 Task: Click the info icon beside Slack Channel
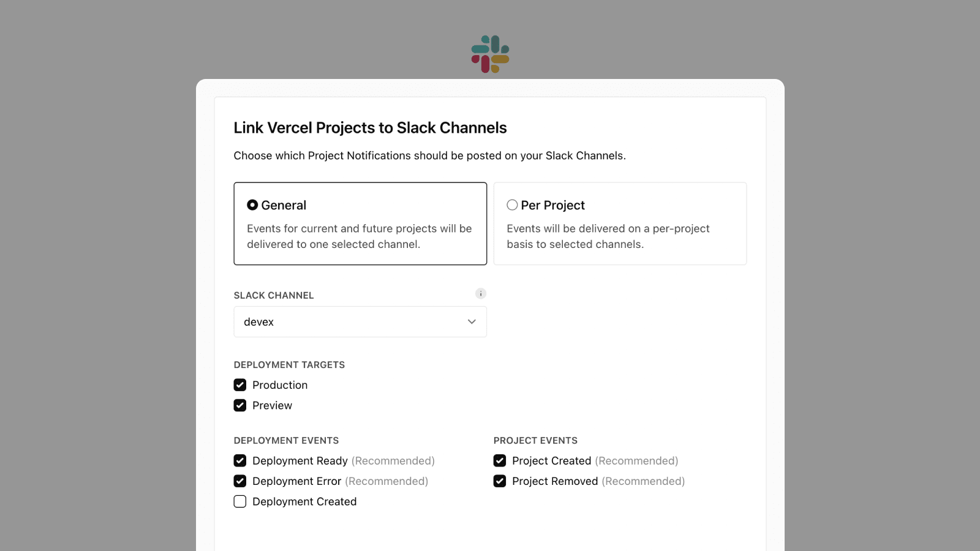[481, 294]
